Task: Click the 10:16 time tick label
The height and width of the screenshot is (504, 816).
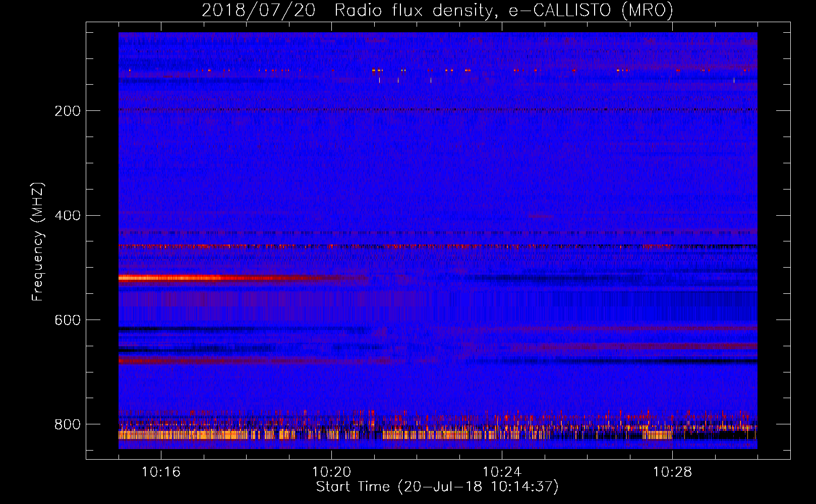Action: click(x=161, y=472)
